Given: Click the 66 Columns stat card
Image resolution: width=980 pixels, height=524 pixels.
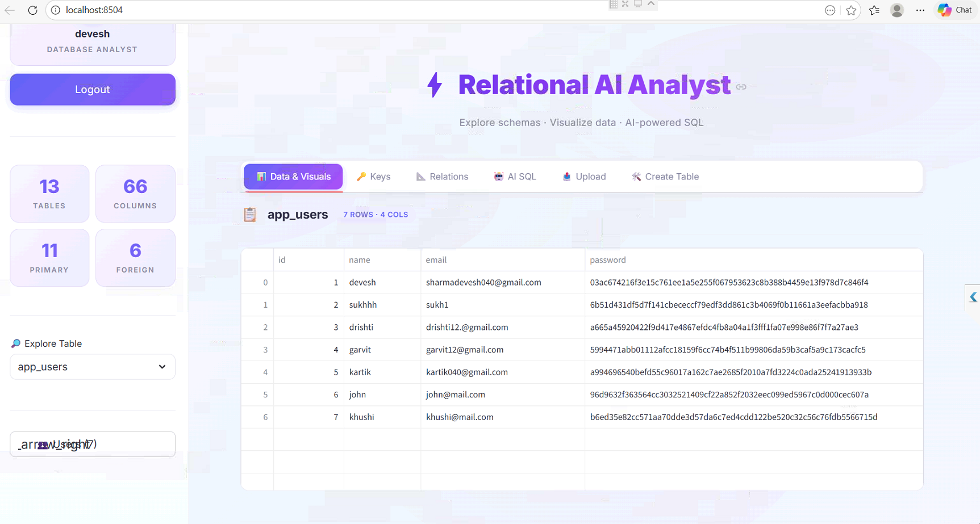Looking at the screenshot, I should click(x=135, y=194).
